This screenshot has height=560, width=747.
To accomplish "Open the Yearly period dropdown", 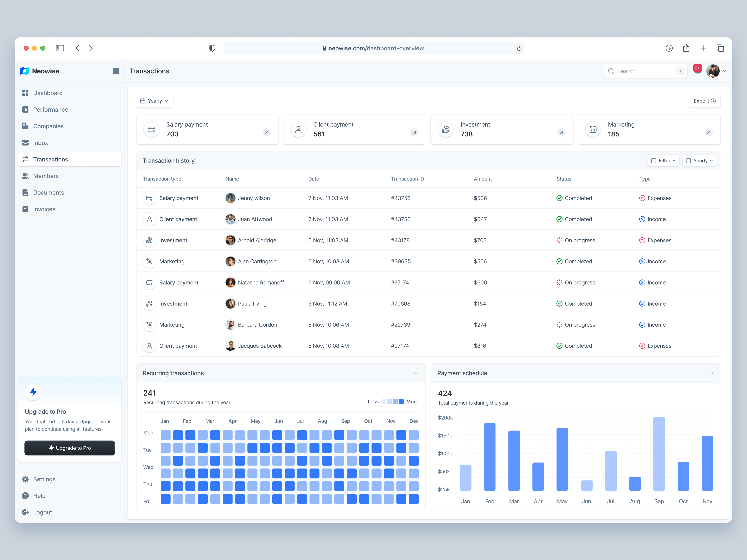I will (x=154, y=101).
